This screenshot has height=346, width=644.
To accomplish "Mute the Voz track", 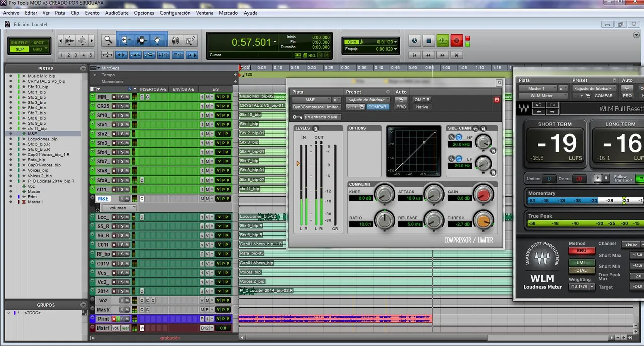I will [127, 300].
